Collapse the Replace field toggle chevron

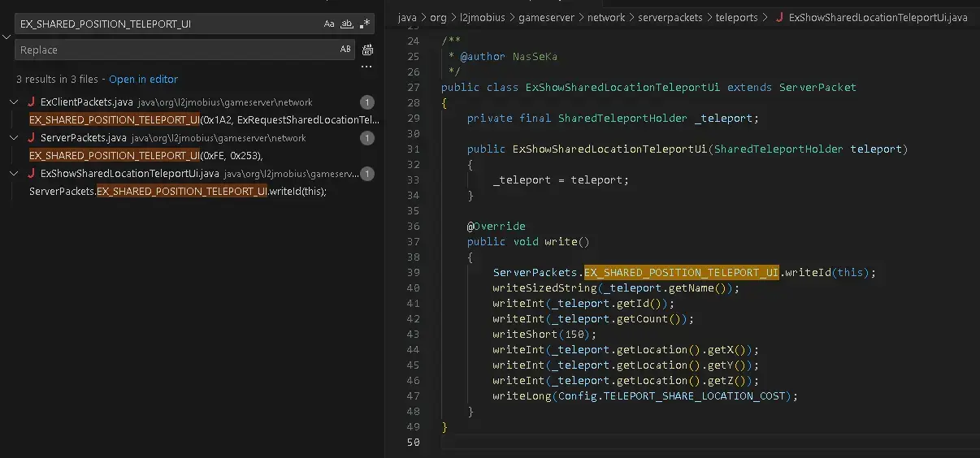[x=7, y=37]
